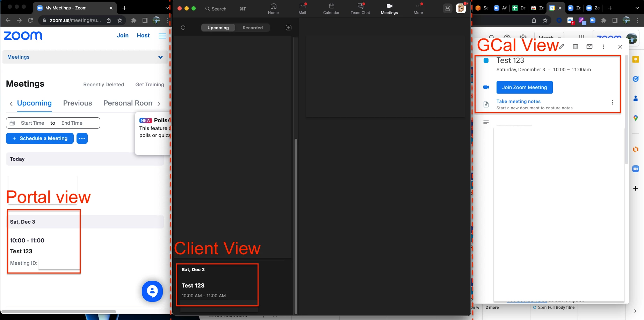Open the Zoom add-on in the side panel
Screen dimensions: 644x320
tap(636, 169)
